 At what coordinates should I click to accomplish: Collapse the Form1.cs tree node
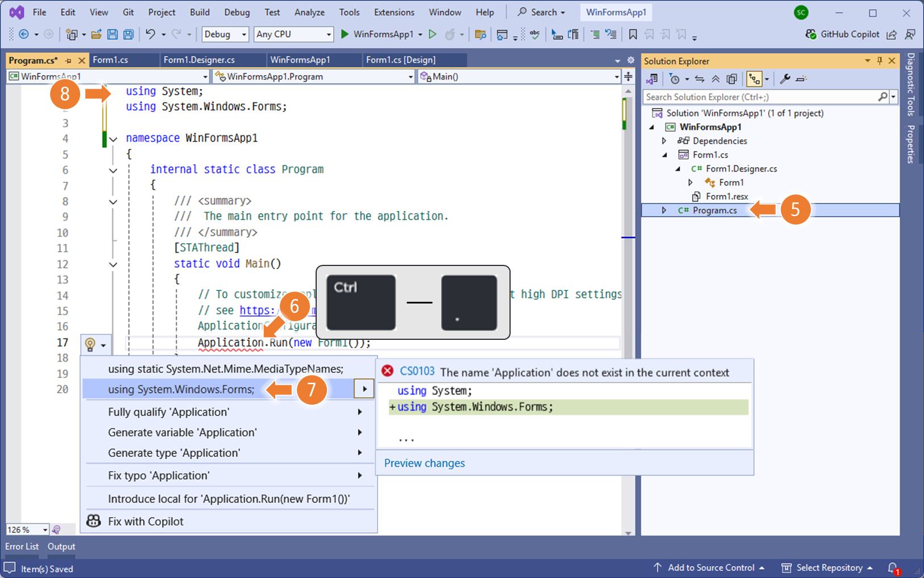(664, 155)
